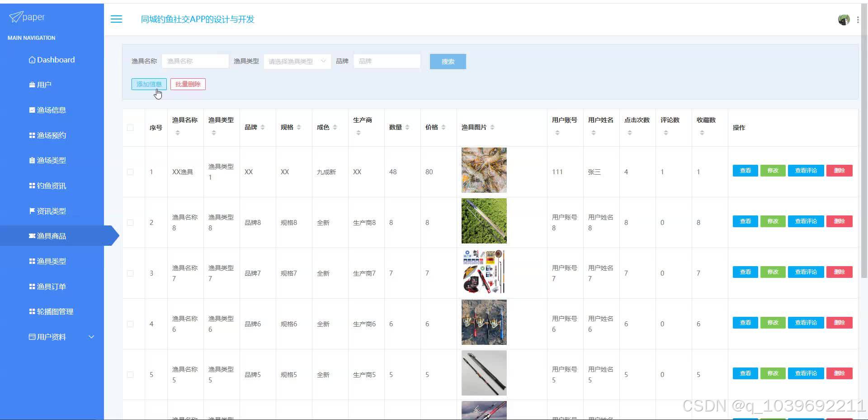Open the row 2 green field image
The image size is (868, 420).
[x=484, y=221]
